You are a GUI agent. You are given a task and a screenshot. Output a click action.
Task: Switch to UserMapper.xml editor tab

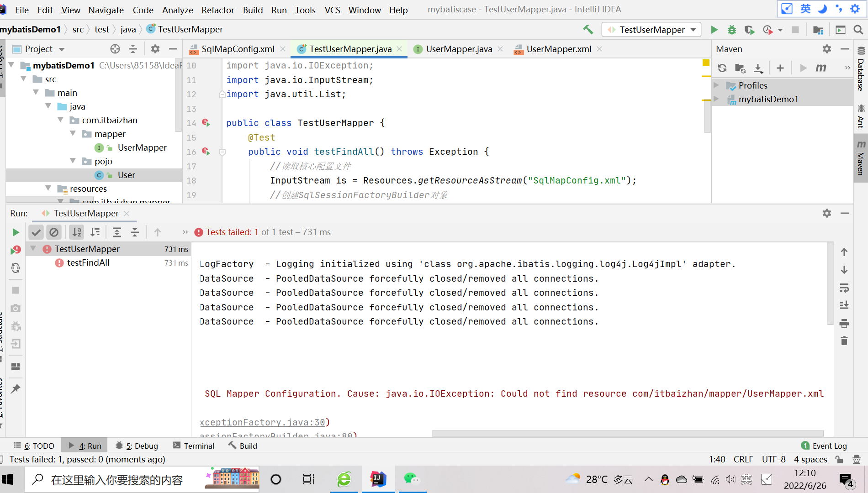pyautogui.click(x=558, y=49)
